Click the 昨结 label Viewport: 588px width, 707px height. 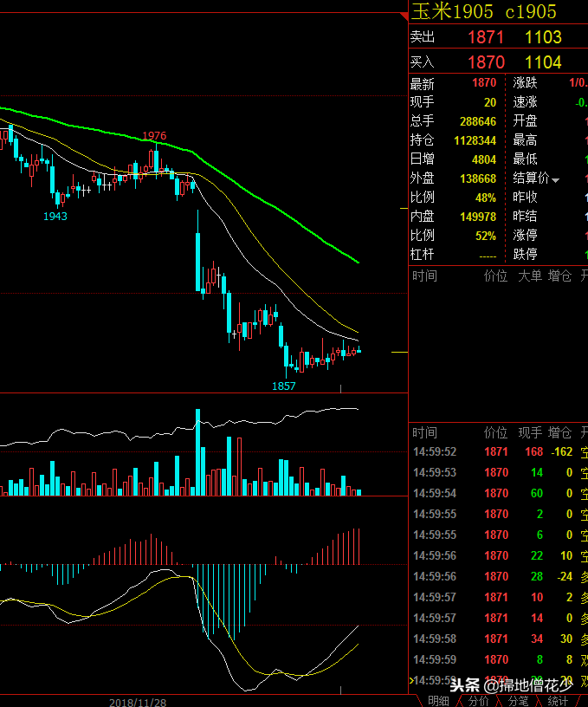525,217
